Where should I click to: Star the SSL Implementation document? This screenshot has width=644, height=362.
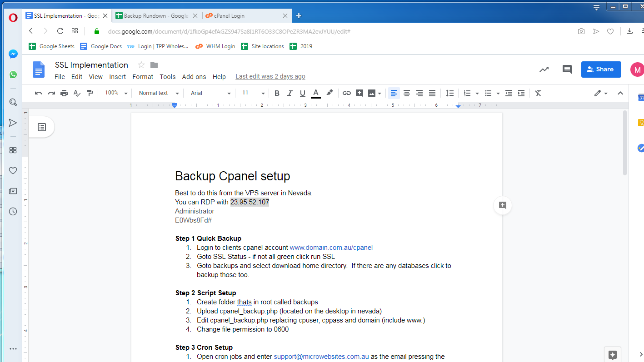coord(141,65)
